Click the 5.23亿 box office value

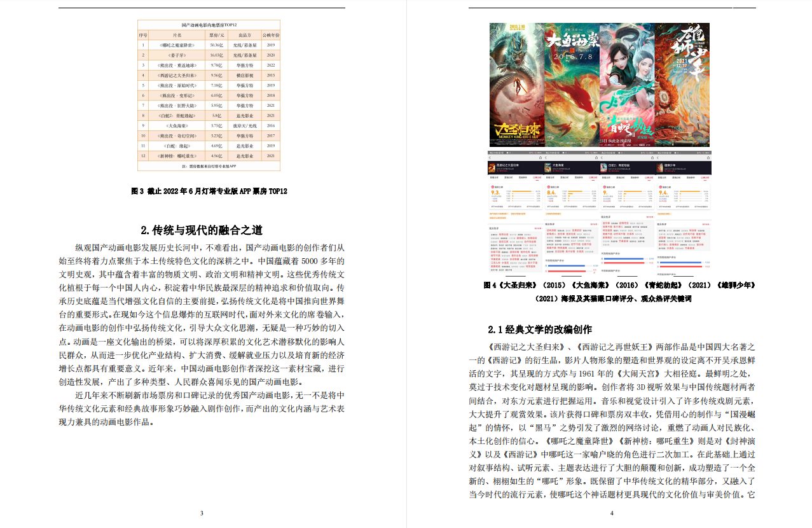(216, 135)
